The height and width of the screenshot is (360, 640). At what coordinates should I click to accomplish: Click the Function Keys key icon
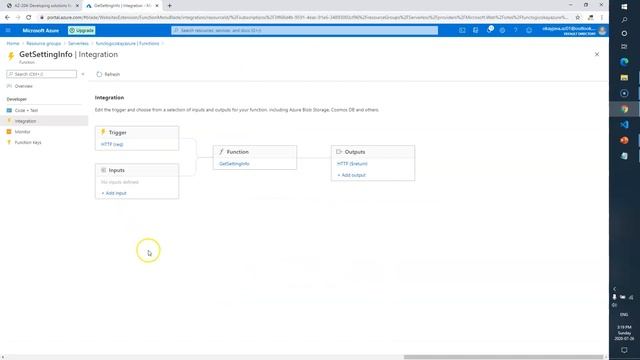pos(9,142)
